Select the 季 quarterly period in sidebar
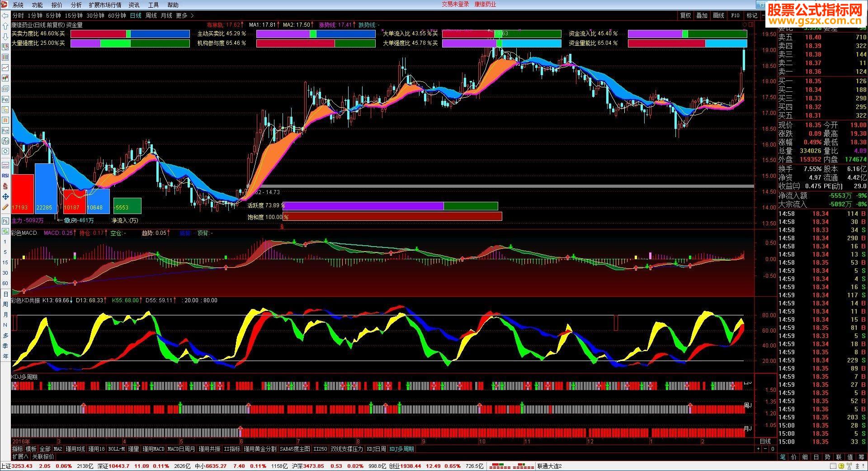This screenshot has height=471, width=868. point(5,346)
